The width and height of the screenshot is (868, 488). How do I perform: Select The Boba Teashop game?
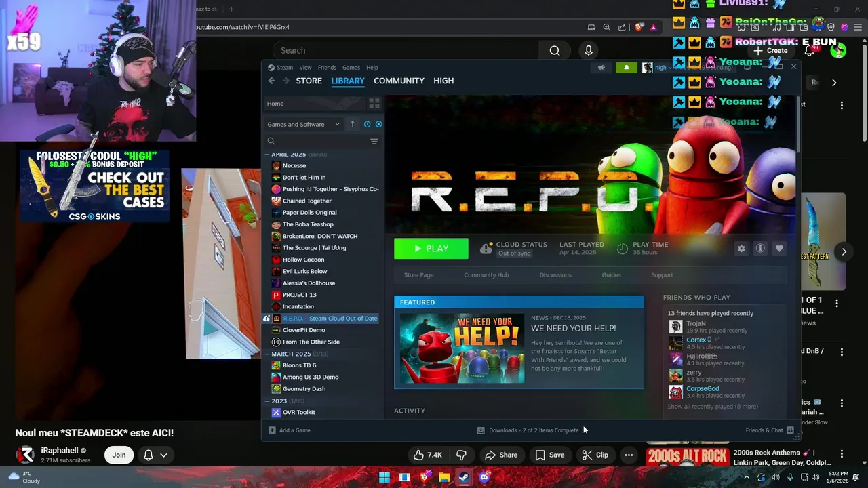(x=308, y=224)
